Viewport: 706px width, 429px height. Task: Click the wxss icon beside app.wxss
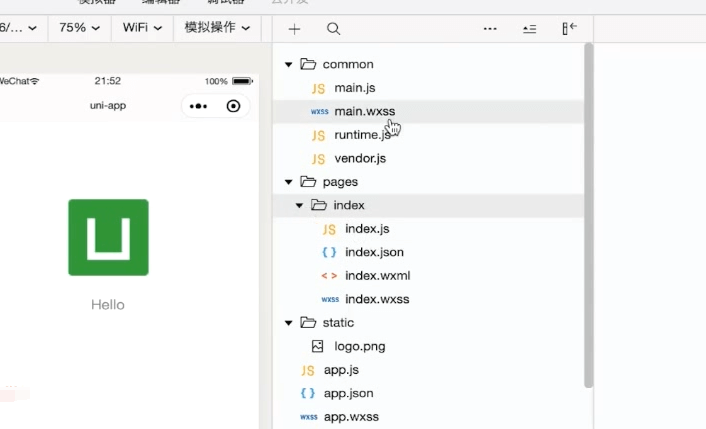click(x=309, y=417)
